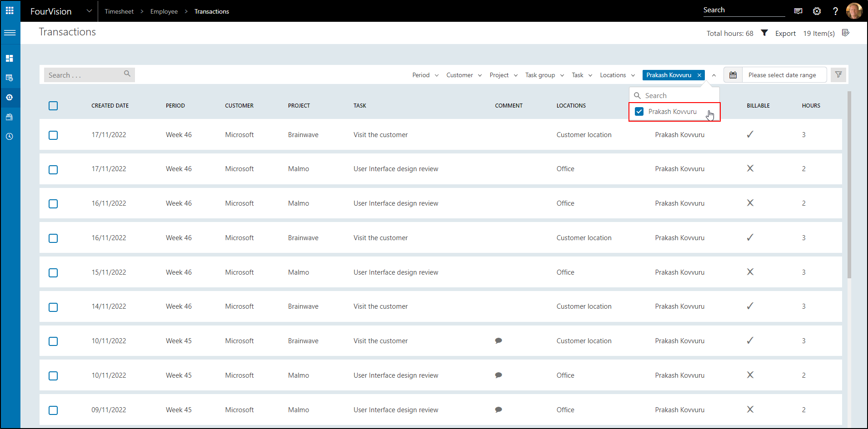868x429 pixels.
Task: Click the Please select date range field
Action: [784, 75]
